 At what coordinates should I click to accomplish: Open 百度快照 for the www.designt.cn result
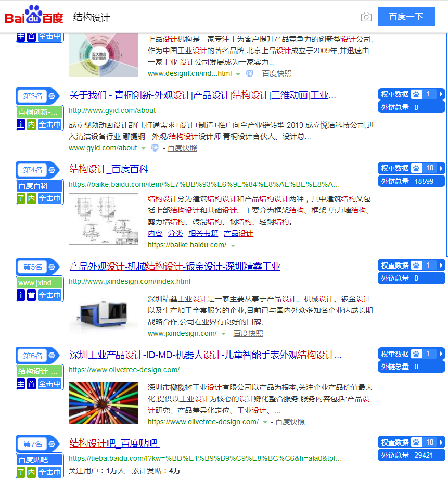[277, 73]
